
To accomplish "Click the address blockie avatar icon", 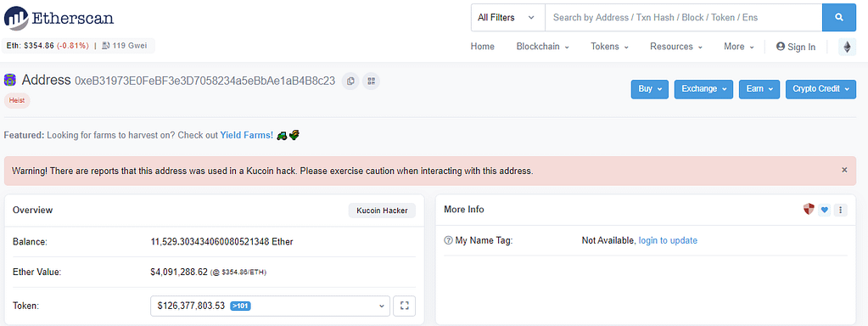I will (10, 81).
